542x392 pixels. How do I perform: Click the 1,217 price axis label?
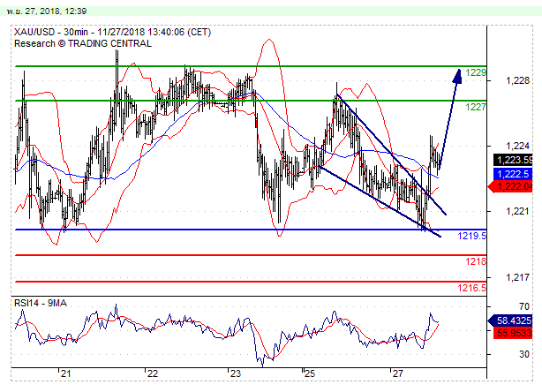(x=517, y=277)
